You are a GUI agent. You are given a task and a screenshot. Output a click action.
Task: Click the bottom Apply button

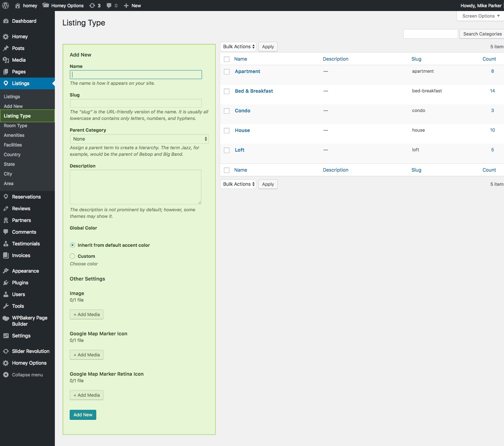[268, 184]
